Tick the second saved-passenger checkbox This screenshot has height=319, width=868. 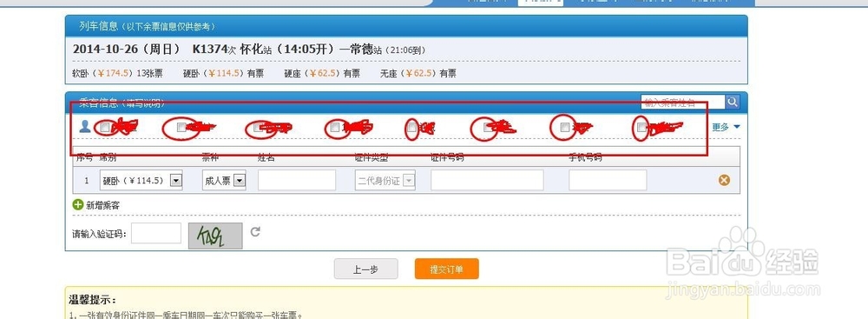(181, 127)
